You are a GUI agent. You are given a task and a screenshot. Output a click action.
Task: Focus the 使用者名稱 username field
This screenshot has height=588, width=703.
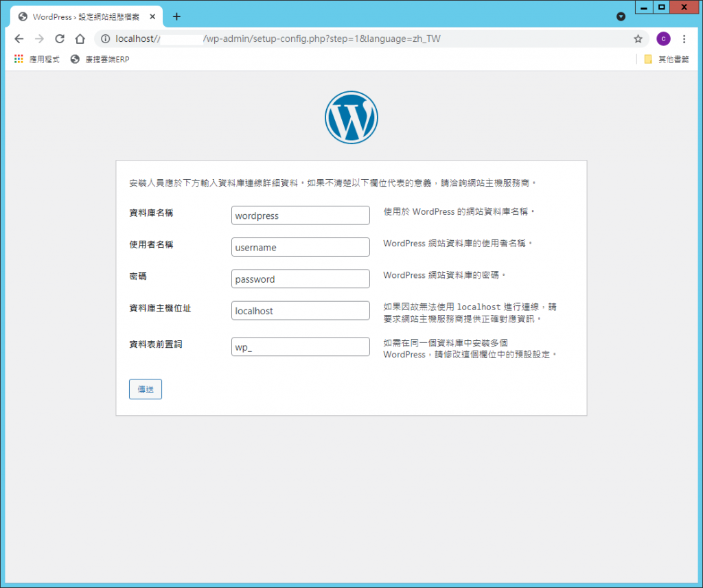(300, 247)
